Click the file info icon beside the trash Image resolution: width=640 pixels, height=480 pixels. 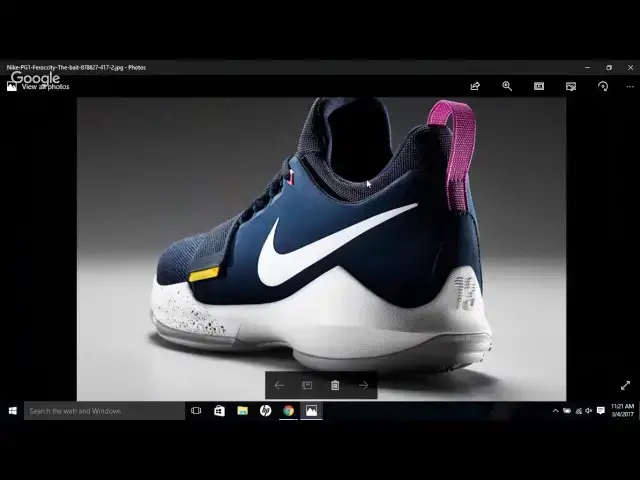point(307,385)
